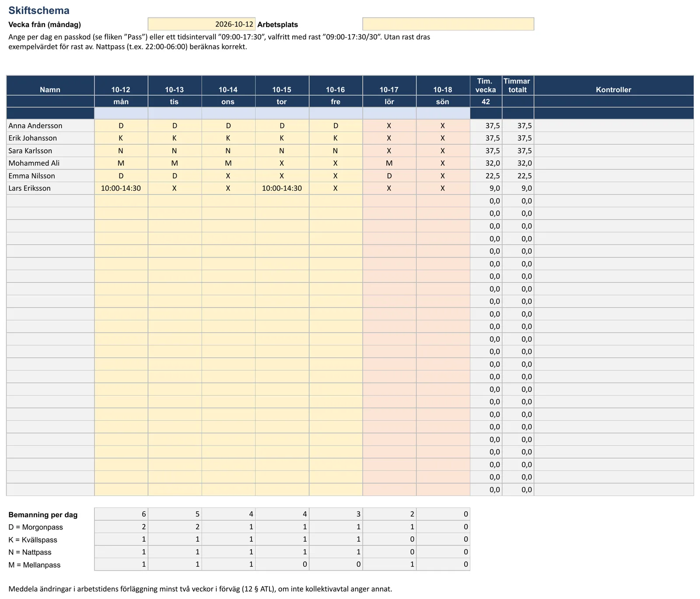
Task: Click Anna Andersson's Sunday X cell
Action: point(443,125)
